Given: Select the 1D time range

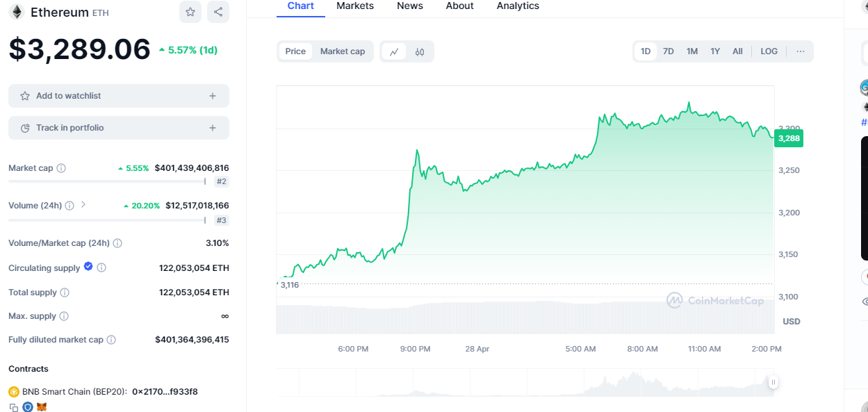Looking at the screenshot, I should [646, 51].
